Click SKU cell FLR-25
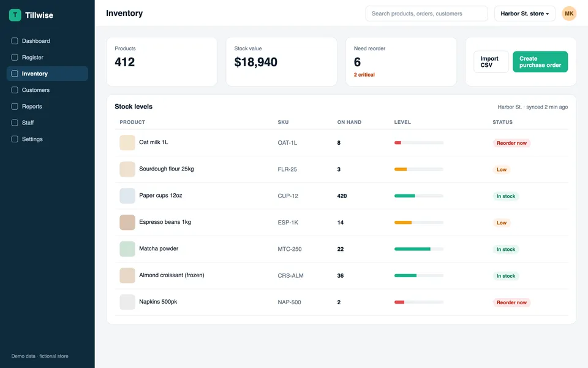This screenshot has width=588, height=368. tap(287, 169)
